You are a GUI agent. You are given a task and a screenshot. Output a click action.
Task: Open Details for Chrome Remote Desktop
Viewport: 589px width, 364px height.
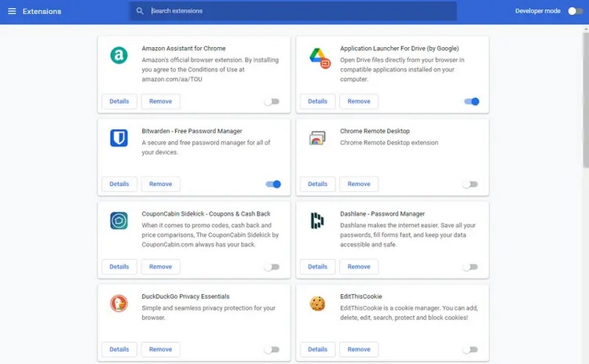pyautogui.click(x=317, y=184)
